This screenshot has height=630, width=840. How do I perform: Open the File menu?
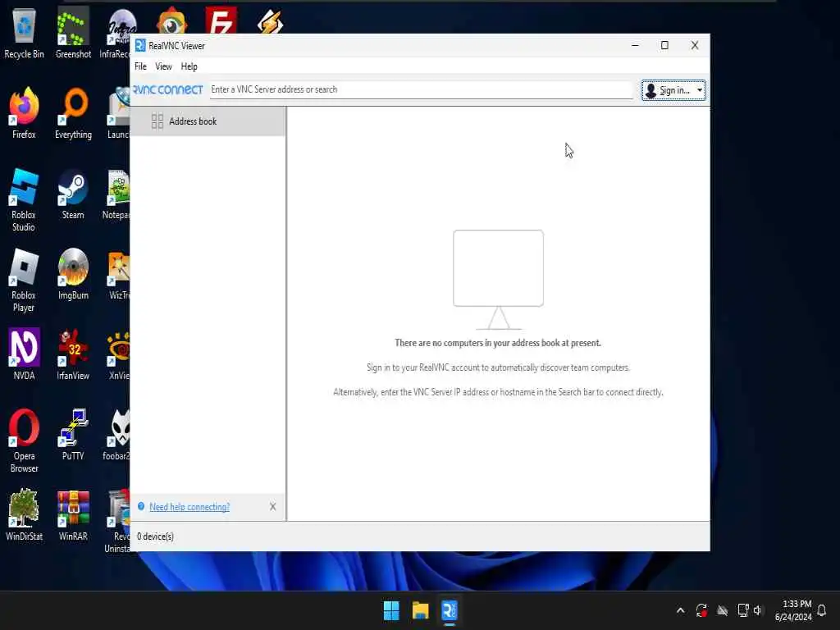tap(140, 66)
